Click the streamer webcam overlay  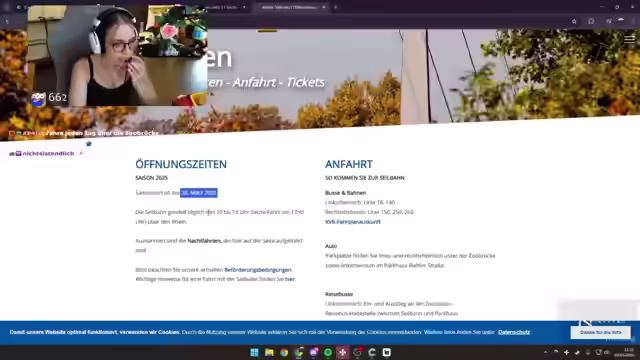(x=118, y=56)
